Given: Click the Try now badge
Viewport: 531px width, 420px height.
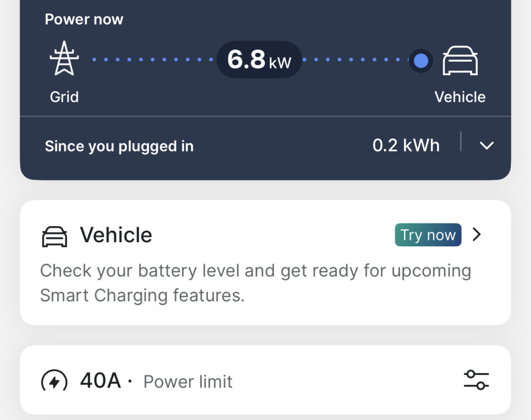Looking at the screenshot, I should 428,235.
